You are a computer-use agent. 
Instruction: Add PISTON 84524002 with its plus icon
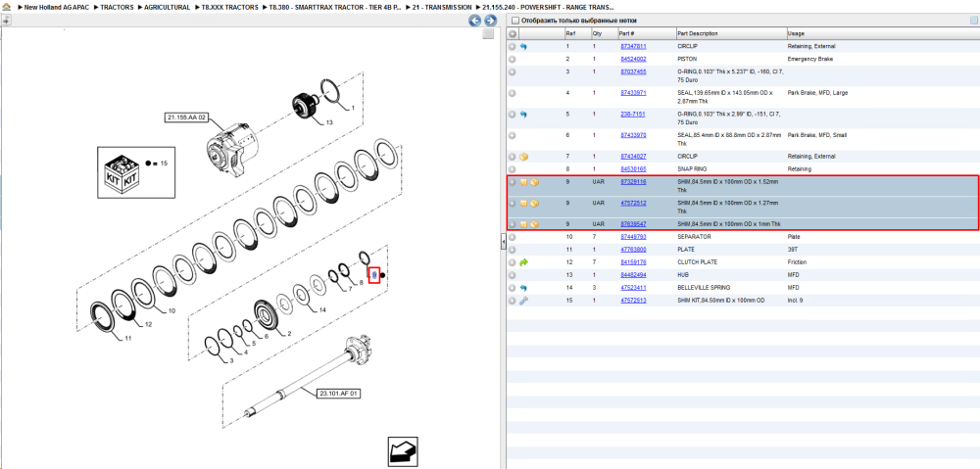point(512,60)
